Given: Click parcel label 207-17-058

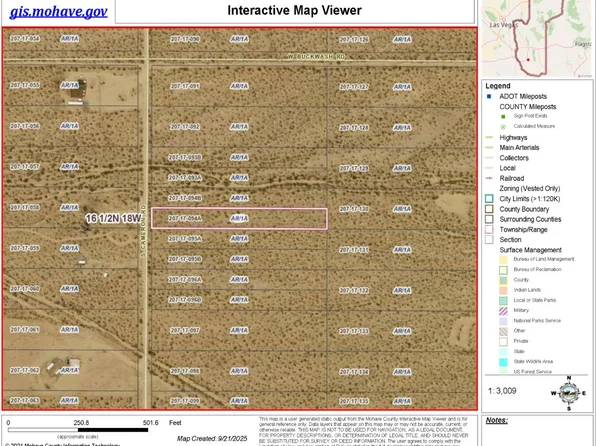Looking at the screenshot, I should (25, 207).
